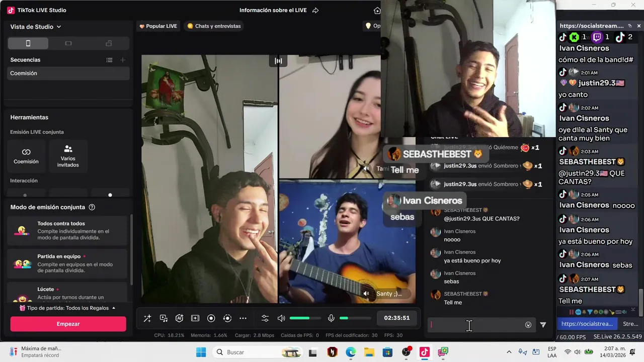Click the stream timer 02:35:51
Screen dimensions: 644x362
click(x=396, y=318)
